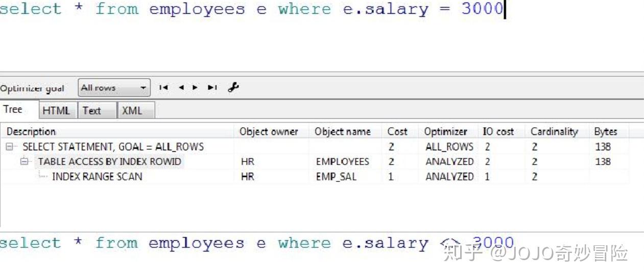Click the Cost column header
The height and width of the screenshot is (278, 644).
[400, 131]
